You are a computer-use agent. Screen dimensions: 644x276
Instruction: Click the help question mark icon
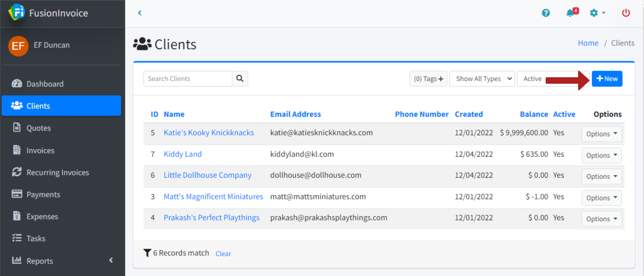[546, 13]
